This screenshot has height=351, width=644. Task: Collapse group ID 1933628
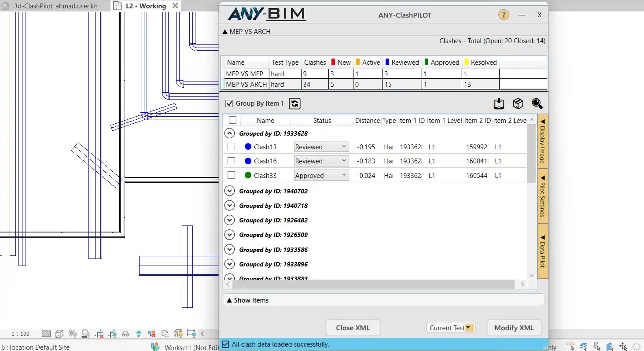pos(229,133)
